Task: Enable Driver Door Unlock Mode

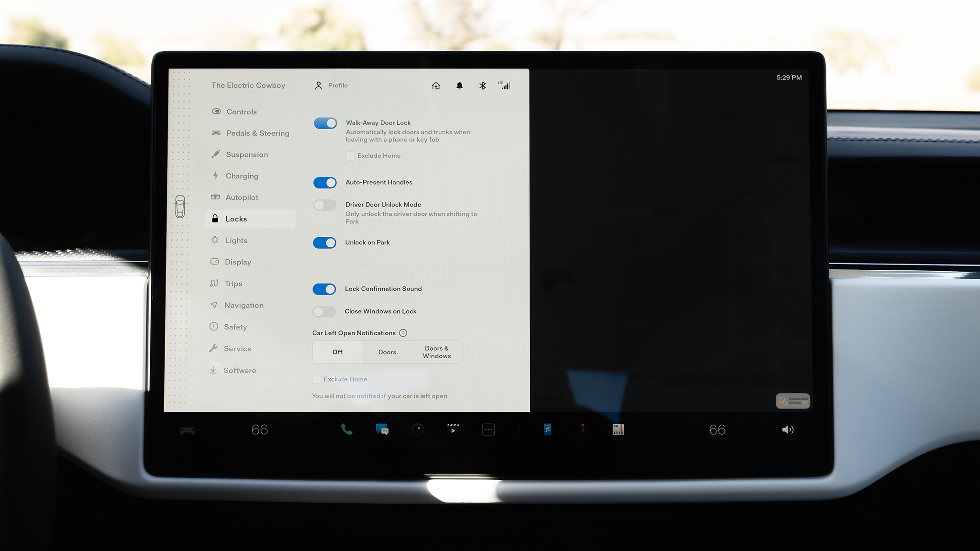Action: [x=325, y=205]
